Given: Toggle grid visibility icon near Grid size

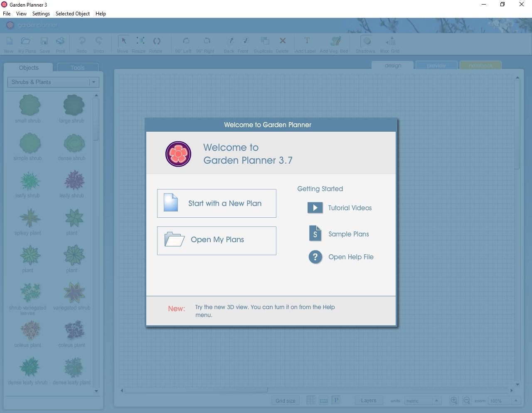Looking at the screenshot, I should [311, 401].
